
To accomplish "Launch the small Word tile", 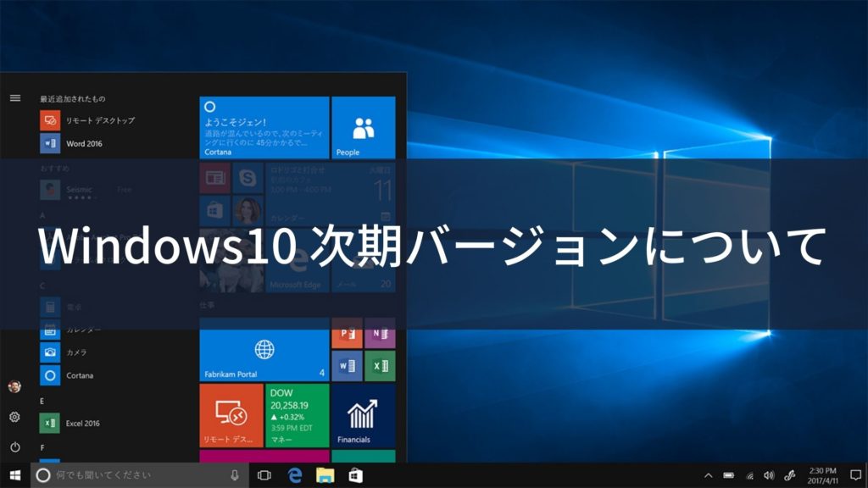I will (x=347, y=366).
